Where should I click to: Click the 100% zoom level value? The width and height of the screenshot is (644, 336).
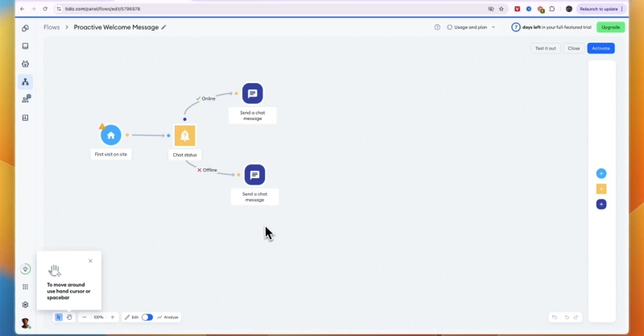pyautogui.click(x=98, y=317)
